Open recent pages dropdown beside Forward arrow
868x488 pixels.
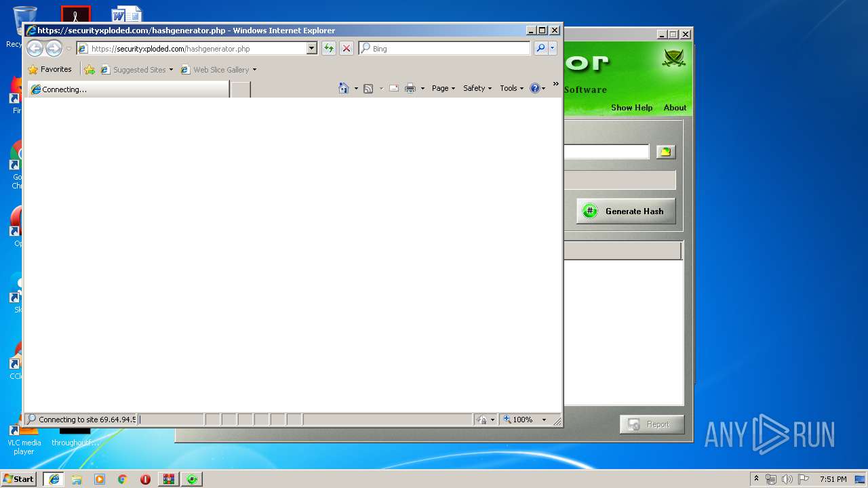click(68, 49)
